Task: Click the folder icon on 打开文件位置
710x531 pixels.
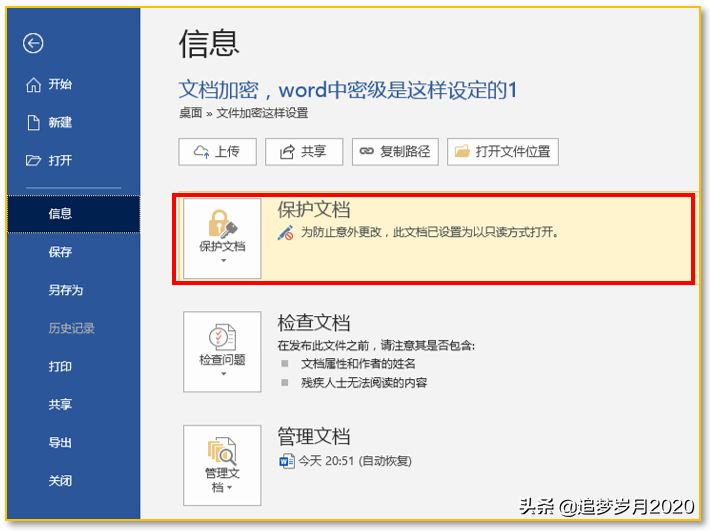Action: click(462, 151)
